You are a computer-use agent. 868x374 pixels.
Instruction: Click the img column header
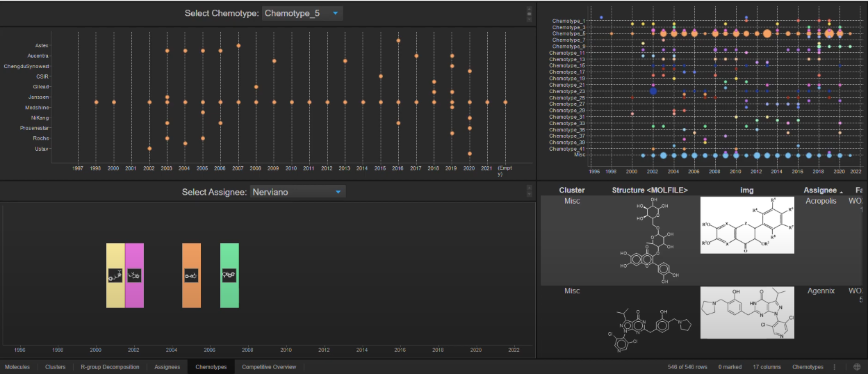pos(747,190)
